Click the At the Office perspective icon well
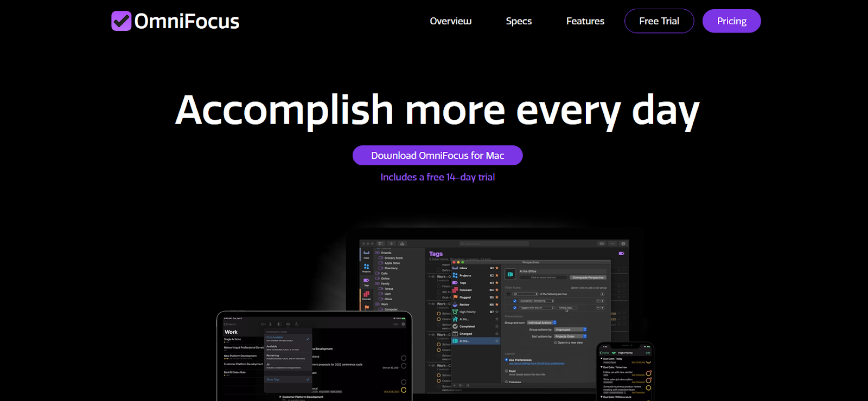868x401 pixels. pos(510,274)
